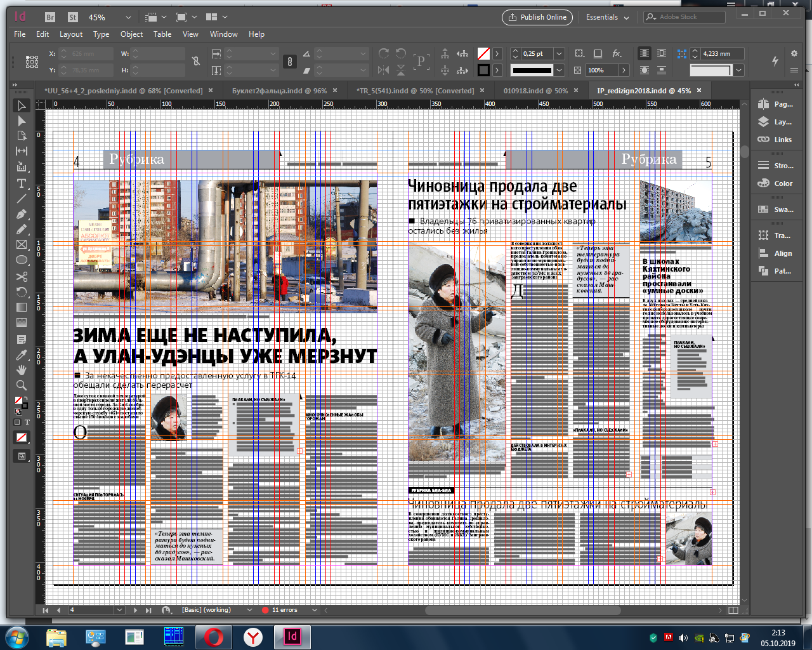The image size is (812, 650).
Task: Enable no text wrap option
Action: (645, 54)
